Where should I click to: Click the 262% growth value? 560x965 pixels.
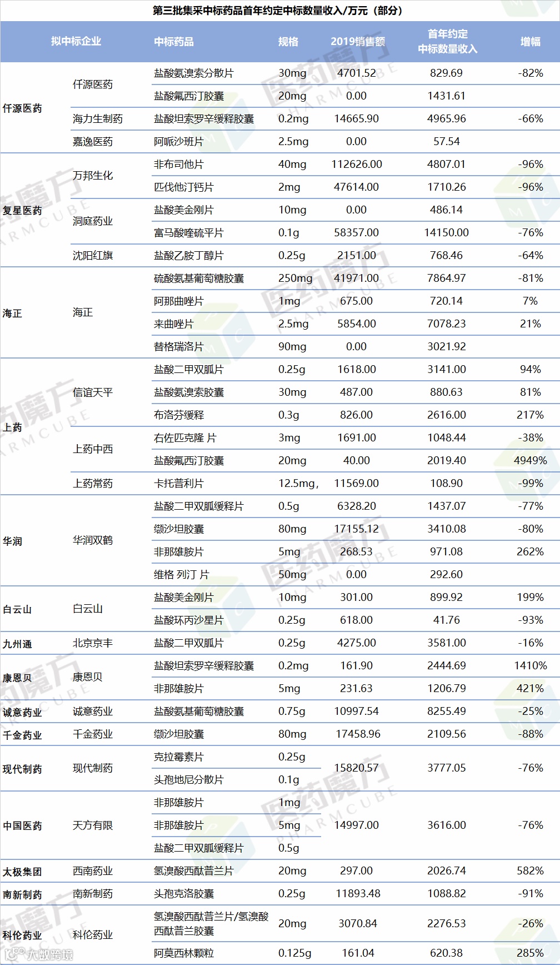(531, 551)
